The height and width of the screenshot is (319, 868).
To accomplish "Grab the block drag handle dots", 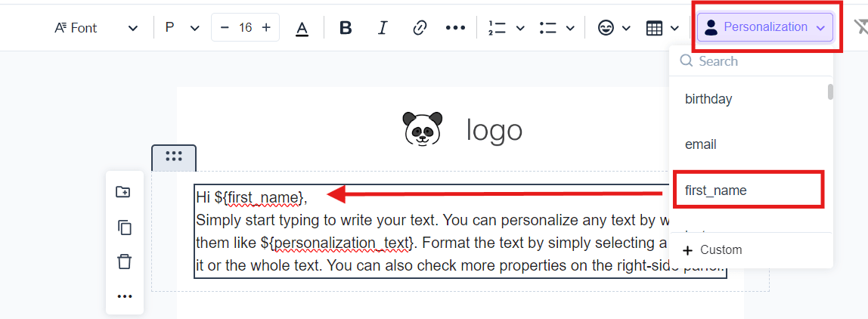I will pyautogui.click(x=174, y=157).
